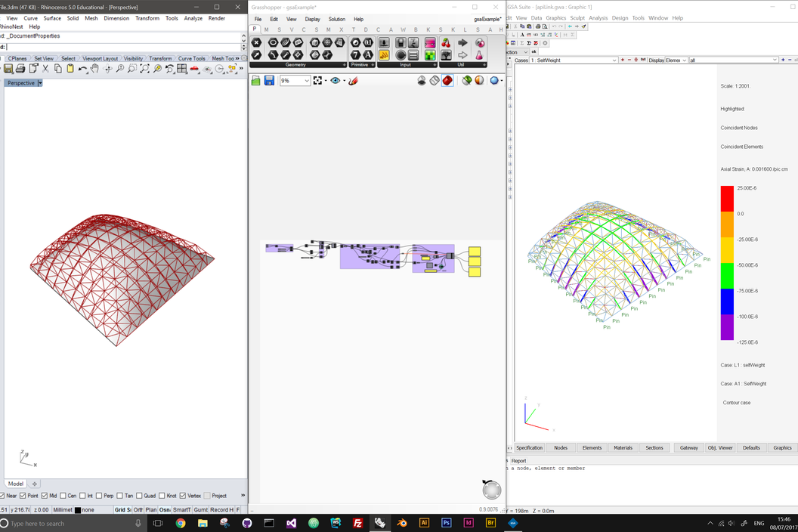798x532 pixels.
Task: Switch to the Viewport Layout toolbar tab
Action: [x=100, y=58]
